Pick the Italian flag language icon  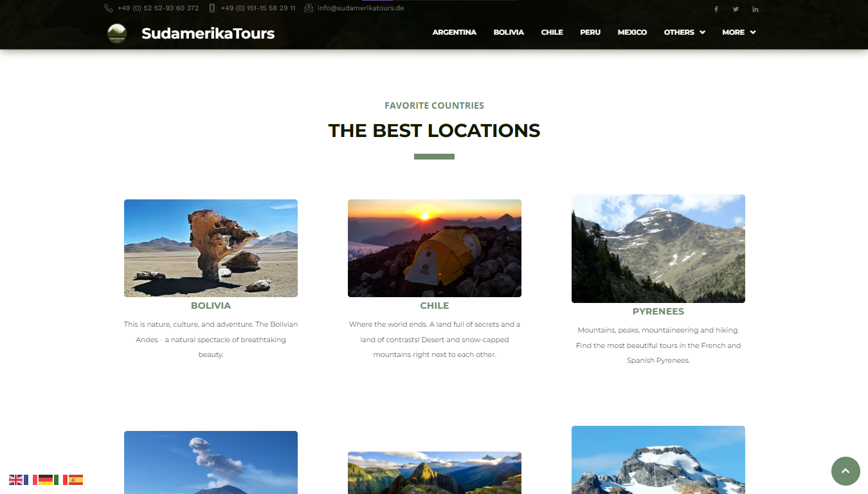click(x=60, y=479)
